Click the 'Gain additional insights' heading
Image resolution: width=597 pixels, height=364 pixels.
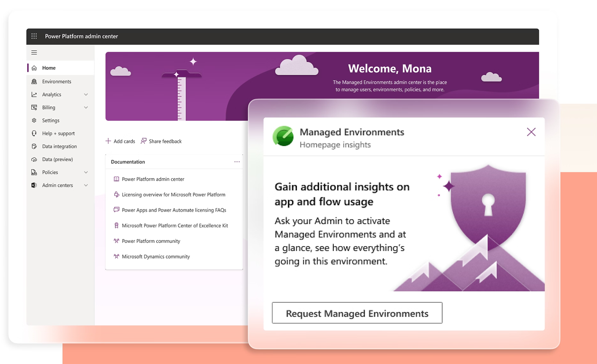tap(342, 194)
